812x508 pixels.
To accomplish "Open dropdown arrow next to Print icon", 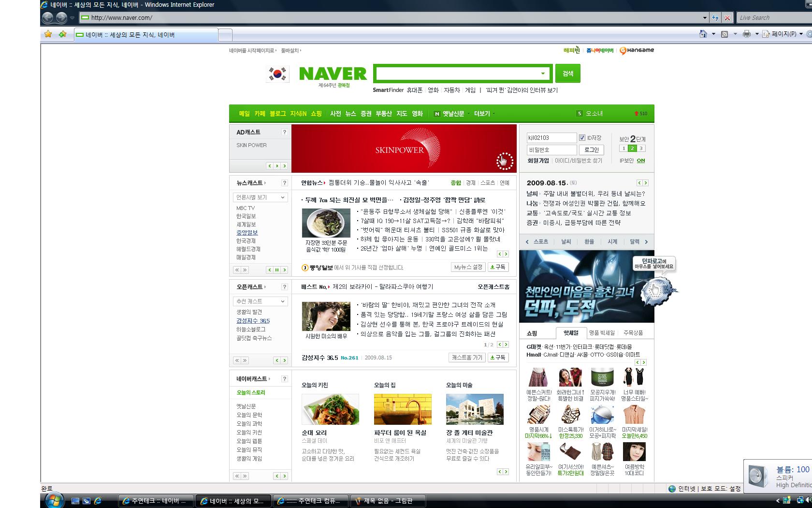I will 757,34.
